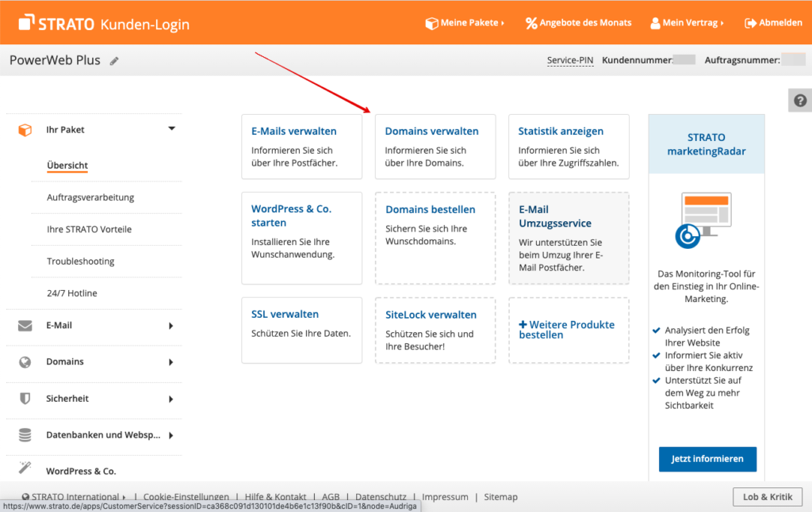
Task: Click the PowerWeb Plus package title
Action: click(55, 60)
